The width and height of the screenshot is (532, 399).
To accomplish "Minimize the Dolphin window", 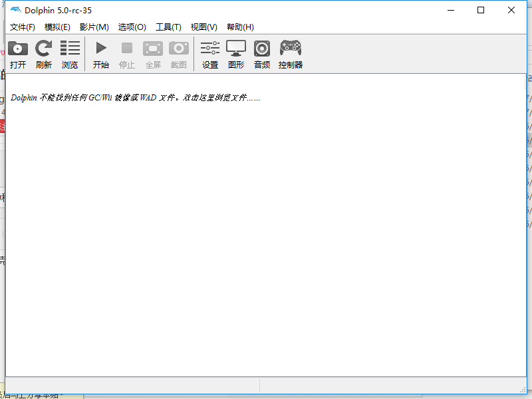I will tap(451, 10).
